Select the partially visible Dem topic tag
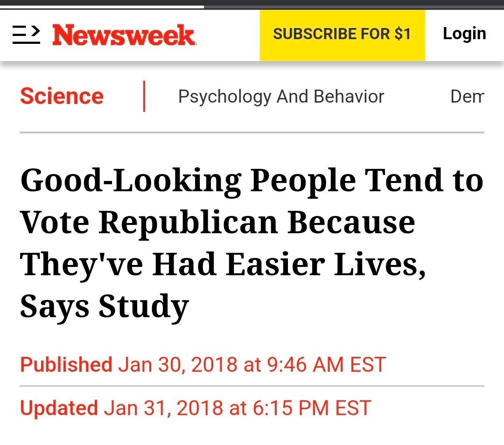This screenshot has height=445, width=504. tap(467, 97)
